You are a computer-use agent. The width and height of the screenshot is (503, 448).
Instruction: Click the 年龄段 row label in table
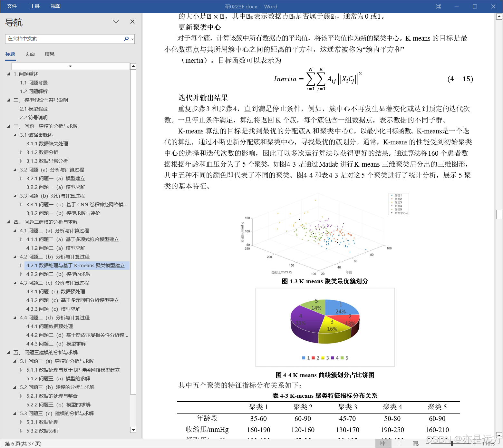207,418
